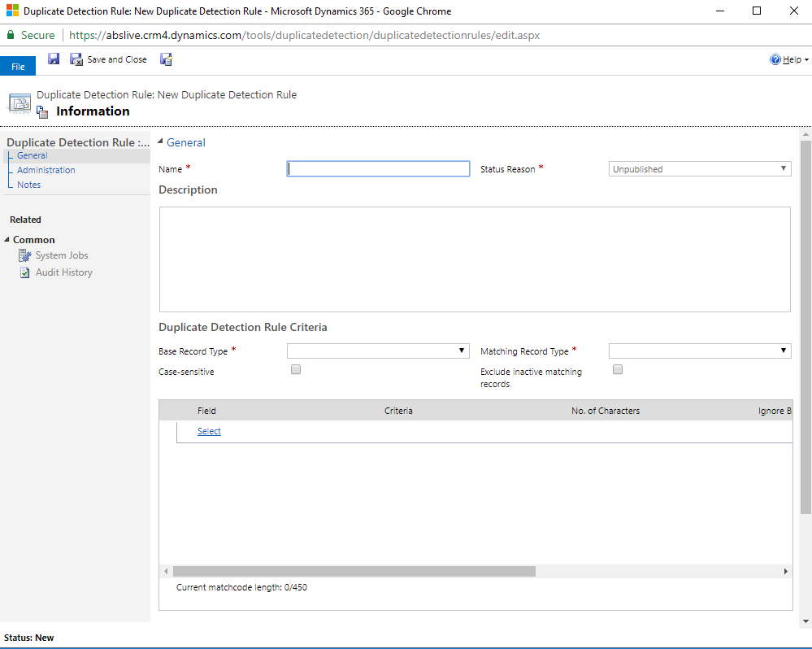Image resolution: width=812 pixels, height=649 pixels.
Task: Click the Audit History icon
Action: (25, 272)
